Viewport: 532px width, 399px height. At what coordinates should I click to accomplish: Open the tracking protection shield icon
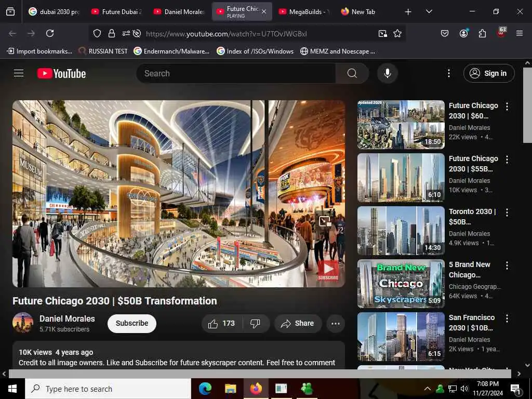pyautogui.click(x=97, y=33)
